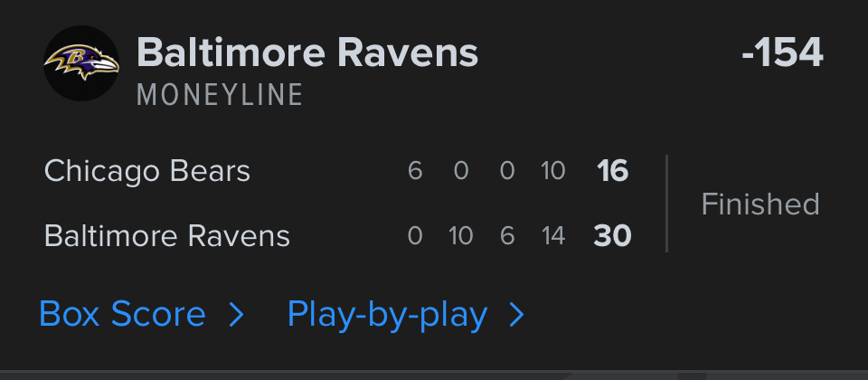Select the Baltimore Ravens bet title heading

(x=307, y=53)
